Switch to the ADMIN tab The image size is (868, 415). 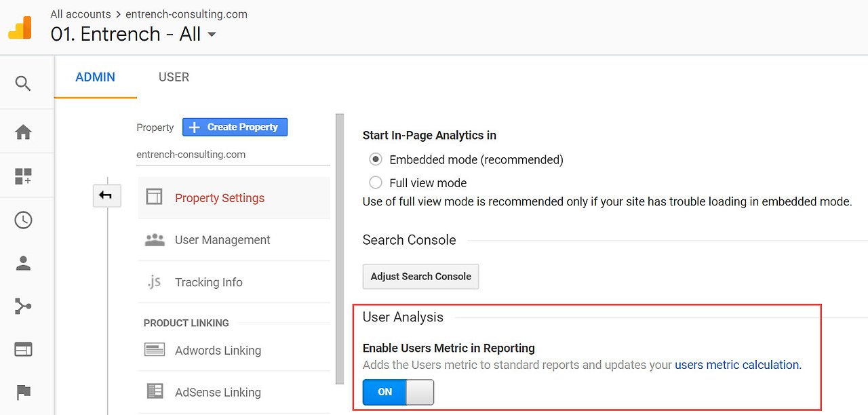95,77
